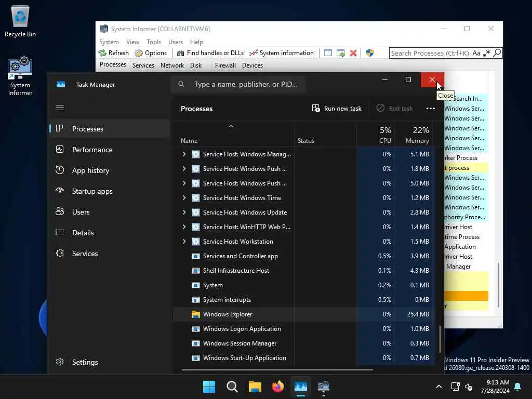Select Windows Session Manager process
Image resolution: width=532 pixels, height=399 pixels.
tap(304, 344)
